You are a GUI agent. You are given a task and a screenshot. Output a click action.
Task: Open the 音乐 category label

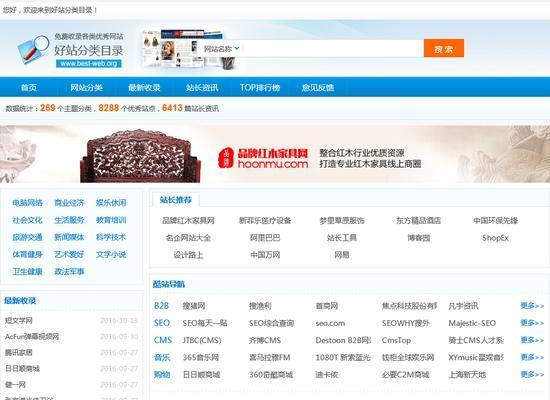162,357
